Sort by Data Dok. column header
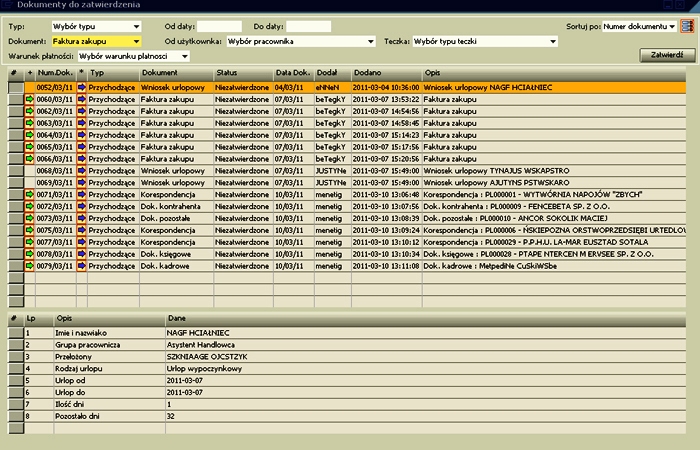 click(294, 73)
